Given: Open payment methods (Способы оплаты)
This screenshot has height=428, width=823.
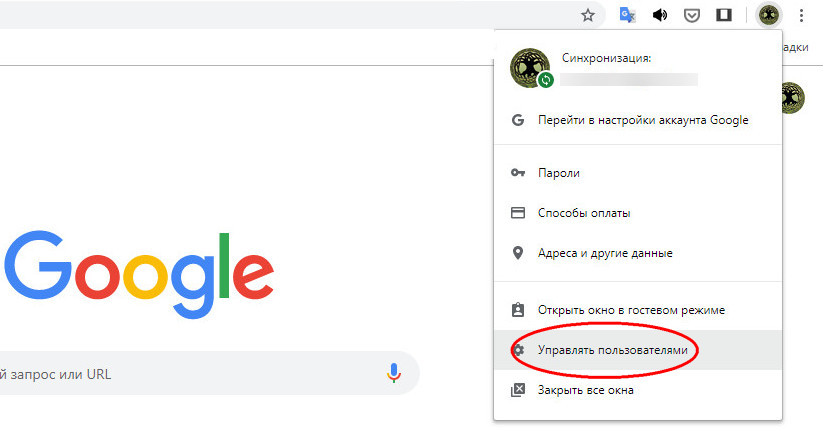Looking at the screenshot, I should click(583, 213).
